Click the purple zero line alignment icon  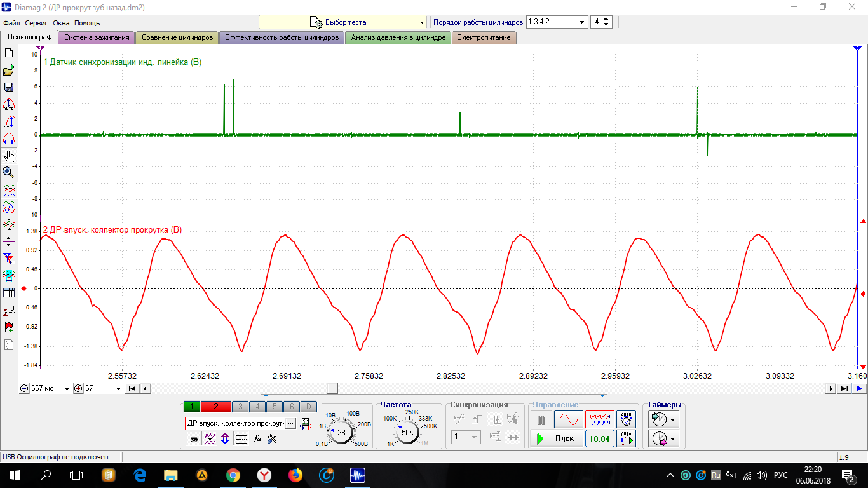pyautogui.click(x=9, y=241)
